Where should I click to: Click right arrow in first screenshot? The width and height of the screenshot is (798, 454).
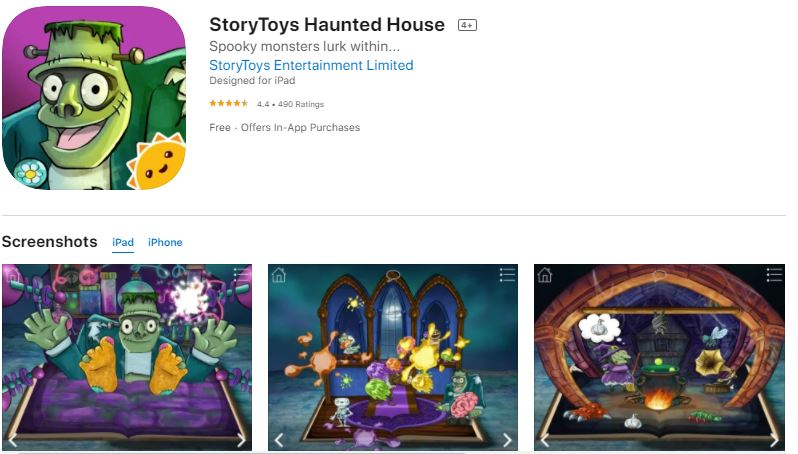tap(241, 440)
